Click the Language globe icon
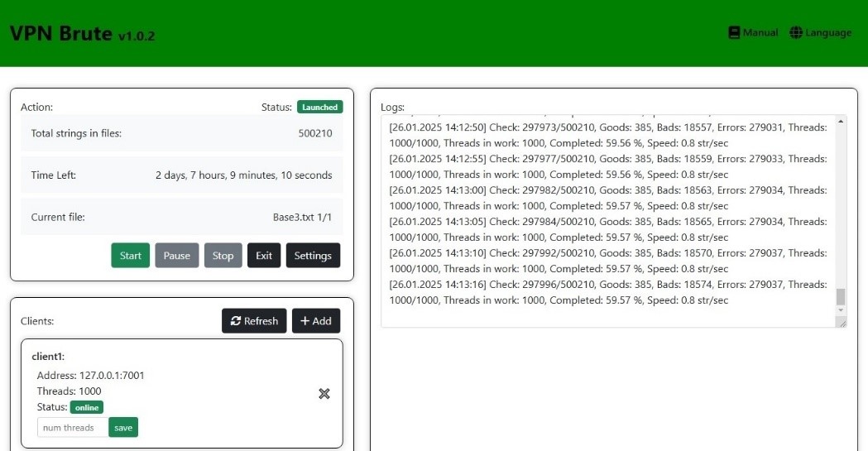Viewport: 868px width, 451px height. pyautogui.click(x=796, y=32)
